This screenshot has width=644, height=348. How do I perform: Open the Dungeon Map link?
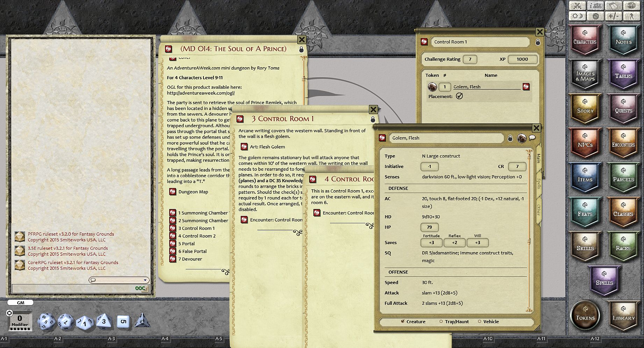[x=172, y=192]
